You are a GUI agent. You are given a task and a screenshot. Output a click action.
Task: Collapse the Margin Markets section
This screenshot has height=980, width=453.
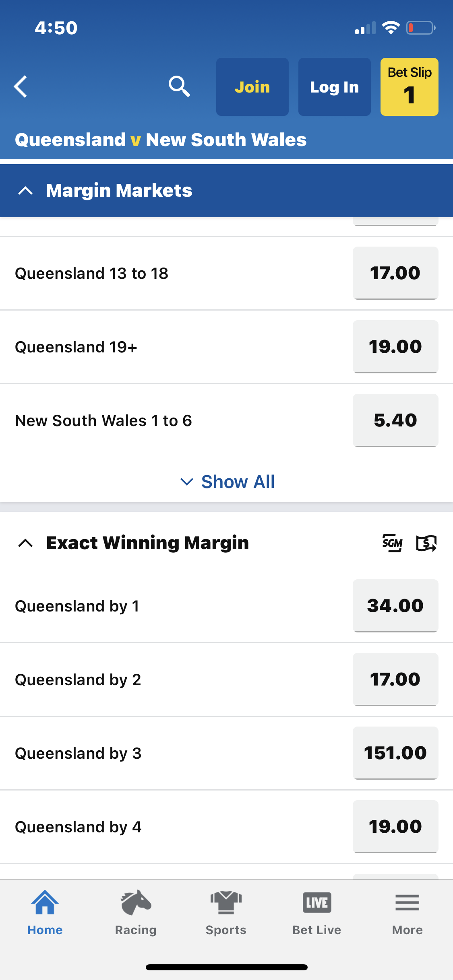[26, 191]
